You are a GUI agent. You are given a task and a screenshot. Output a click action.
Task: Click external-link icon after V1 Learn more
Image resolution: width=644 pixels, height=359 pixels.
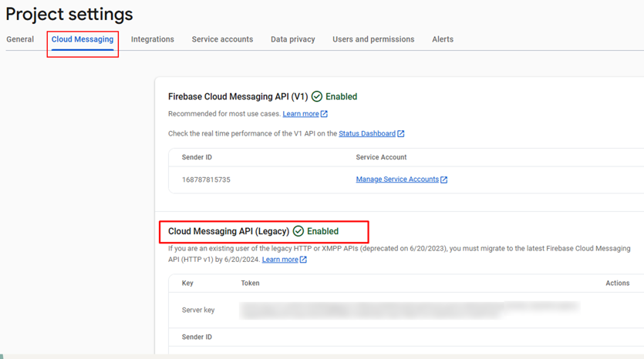[x=324, y=114]
